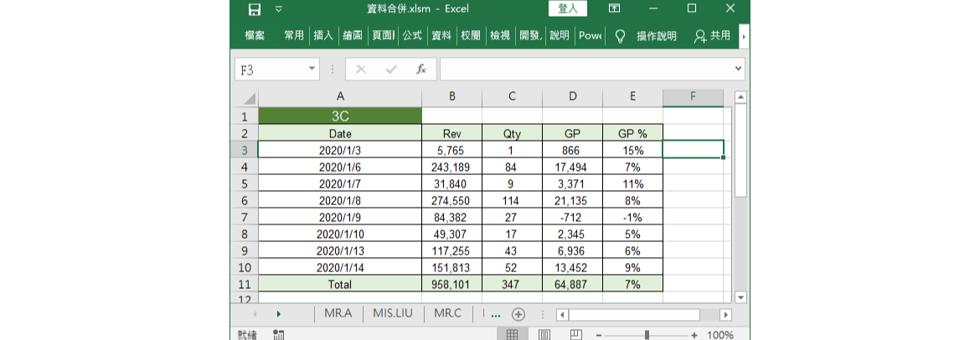Expand the Name Box dropdown arrow
The width and height of the screenshot is (980, 340).
[312, 70]
